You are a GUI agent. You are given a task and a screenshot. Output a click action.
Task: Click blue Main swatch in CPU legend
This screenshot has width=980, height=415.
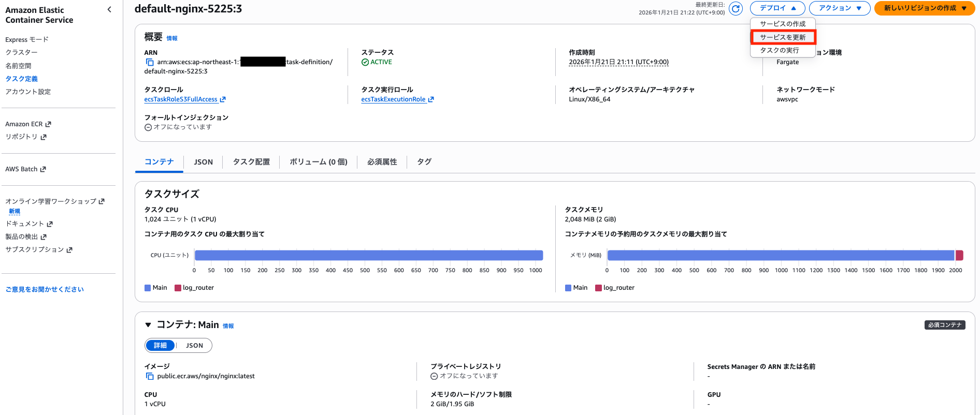[148, 288]
